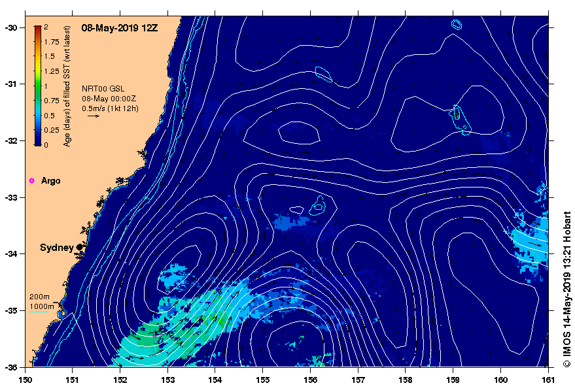Click the colorbar value 0.75
The height and width of the screenshot is (392, 575).
tap(52, 101)
